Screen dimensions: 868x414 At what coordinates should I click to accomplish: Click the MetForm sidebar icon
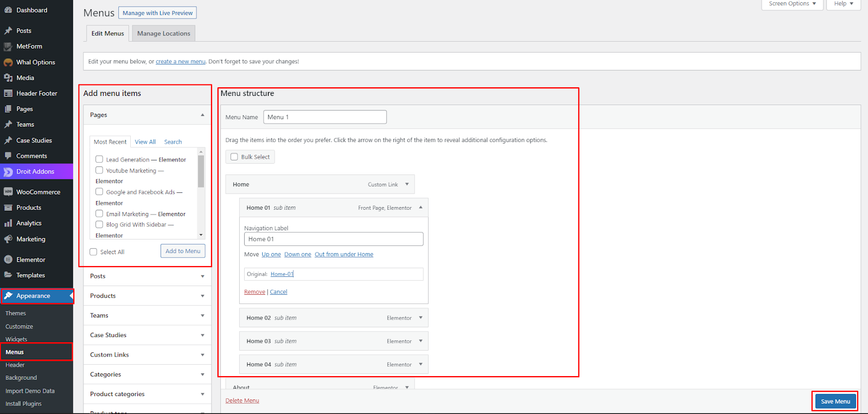tap(8, 47)
